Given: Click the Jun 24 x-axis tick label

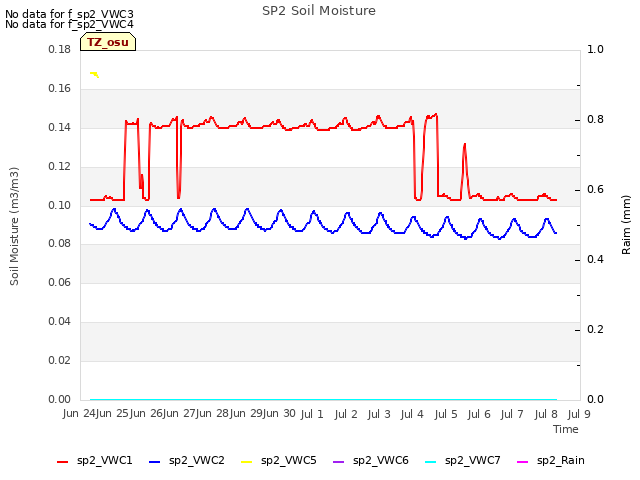Looking at the screenshot, I should [x=80, y=413].
